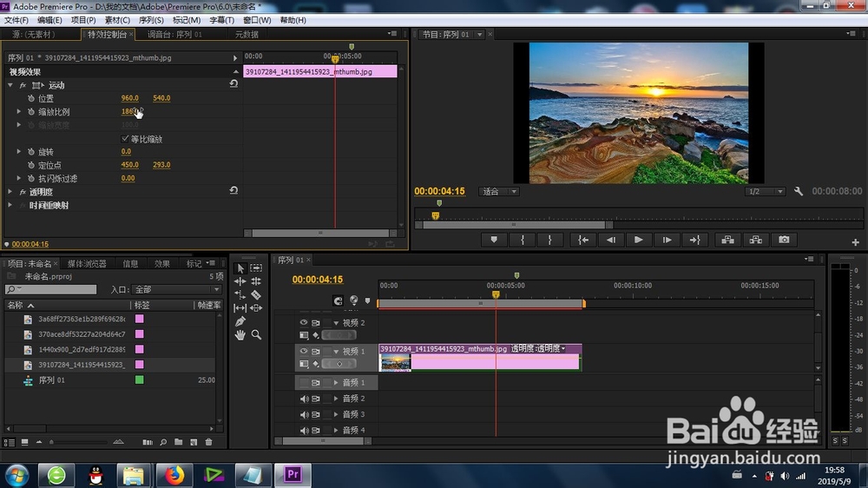The image size is (868, 488).
Task: Select the Slip tool
Action: tap(240, 308)
